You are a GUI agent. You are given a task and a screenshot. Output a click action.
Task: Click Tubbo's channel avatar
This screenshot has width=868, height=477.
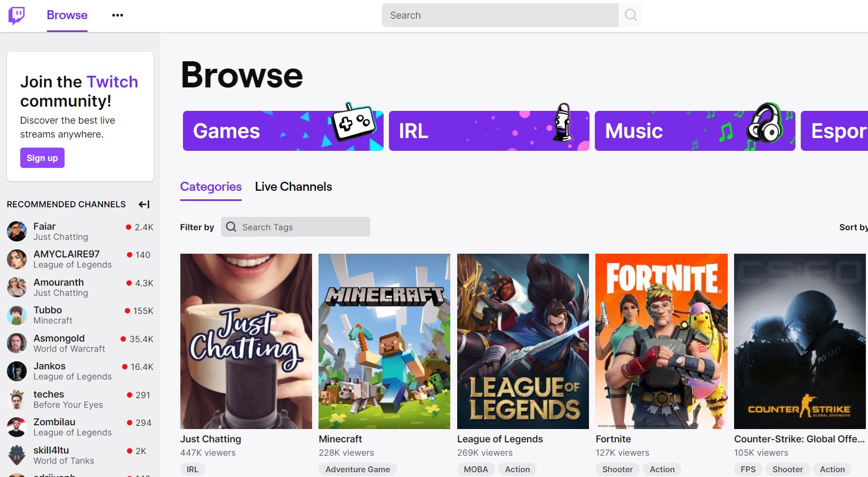coord(17,316)
